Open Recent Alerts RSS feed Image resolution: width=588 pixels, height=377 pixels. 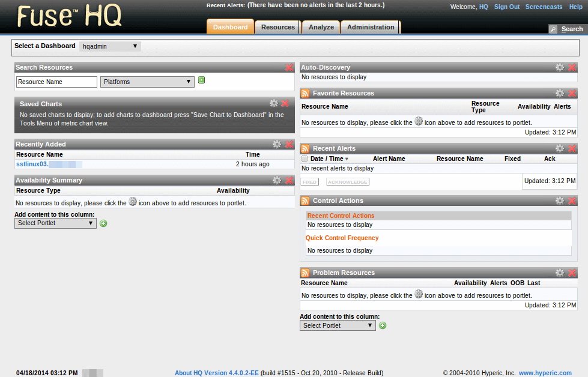(x=305, y=148)
